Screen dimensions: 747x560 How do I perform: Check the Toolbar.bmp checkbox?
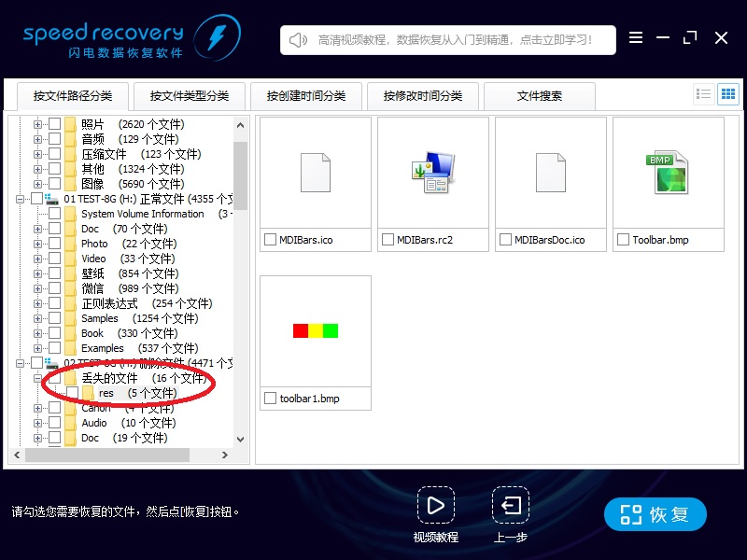click(x=623, y=240)
